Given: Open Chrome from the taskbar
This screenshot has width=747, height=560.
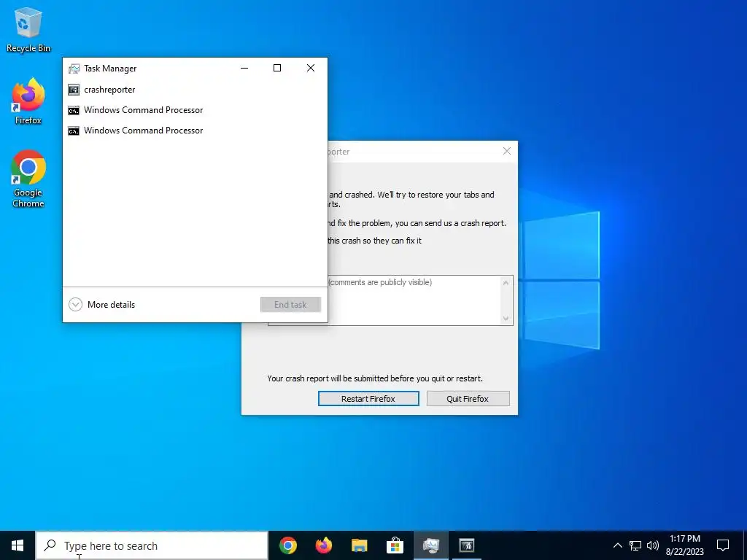Looking at the screenshot, I should coord(288,545).
